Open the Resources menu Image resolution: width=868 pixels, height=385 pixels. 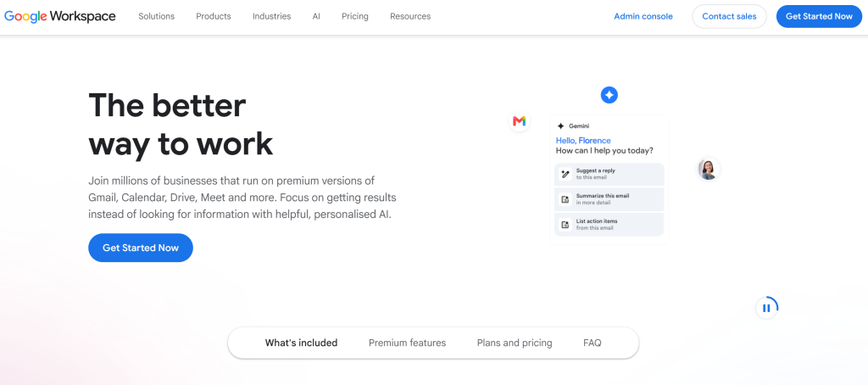point(410,17)
